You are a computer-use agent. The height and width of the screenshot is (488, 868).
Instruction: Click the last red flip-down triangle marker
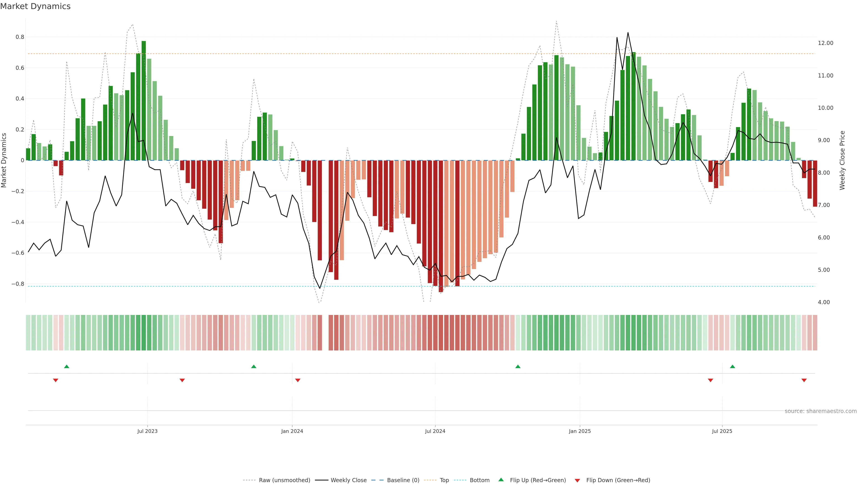tap(804, 380)
